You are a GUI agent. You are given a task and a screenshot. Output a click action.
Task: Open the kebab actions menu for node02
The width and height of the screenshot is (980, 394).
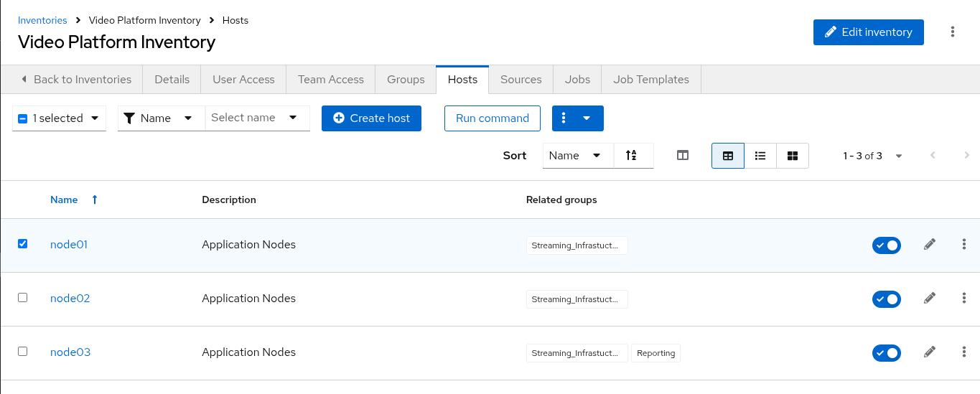(964, 299)
